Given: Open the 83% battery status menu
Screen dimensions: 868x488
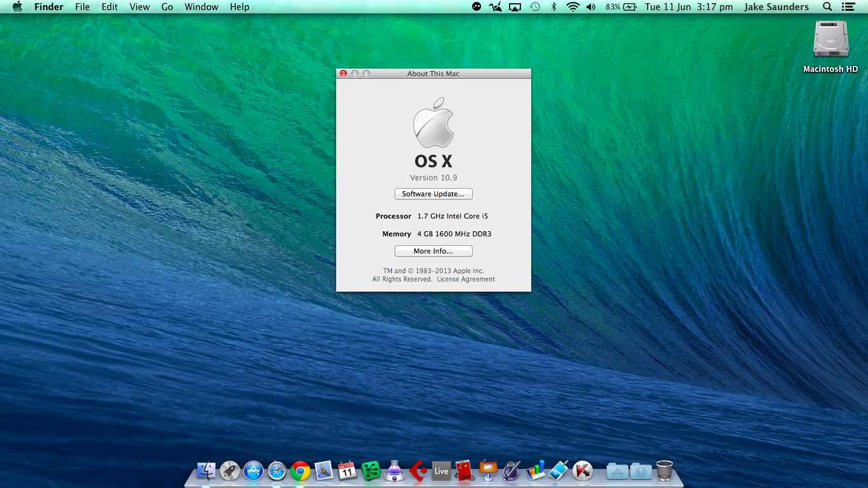Looking at the screenshot, I should tap(621, 7).
